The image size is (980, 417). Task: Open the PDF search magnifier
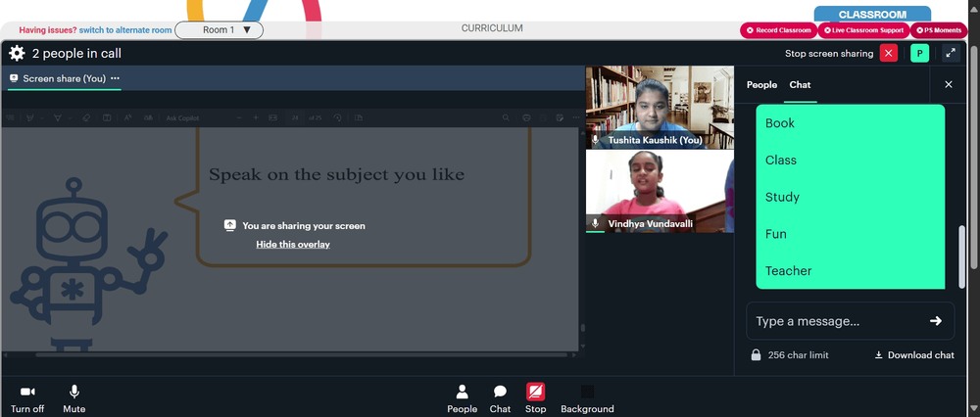tap(506, 117)
